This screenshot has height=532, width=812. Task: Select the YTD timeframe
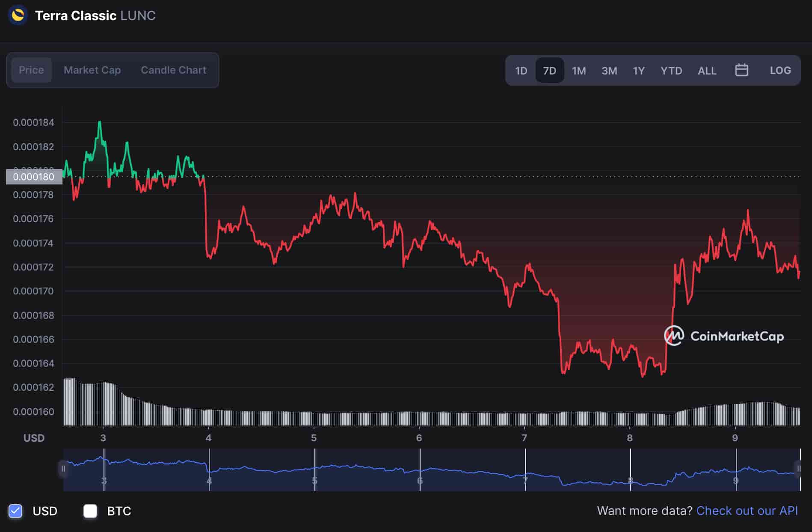click(x=671, y=70)
